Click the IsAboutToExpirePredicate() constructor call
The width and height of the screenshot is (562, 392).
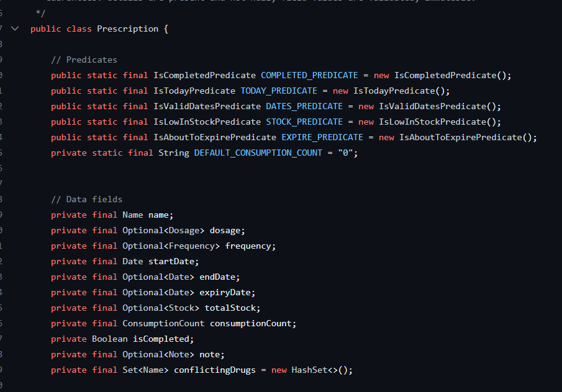(x=466, y=138)
